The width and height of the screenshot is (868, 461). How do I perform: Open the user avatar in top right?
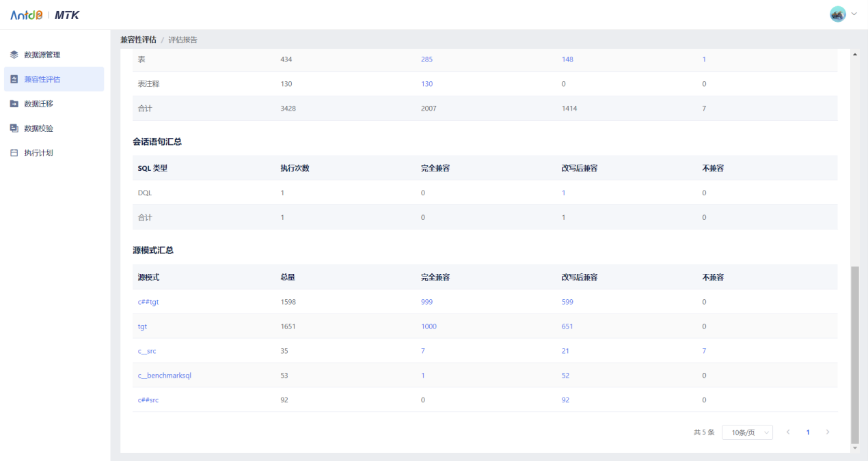[x=837, y=14]
